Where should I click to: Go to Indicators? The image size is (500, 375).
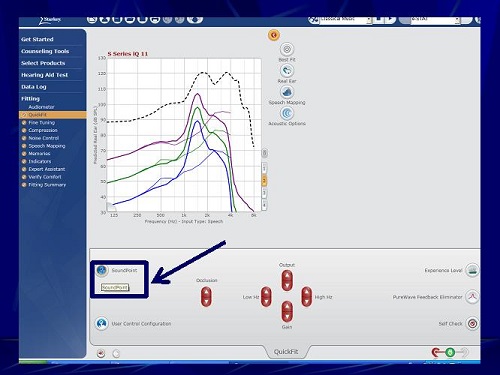(x=40, y=161)
